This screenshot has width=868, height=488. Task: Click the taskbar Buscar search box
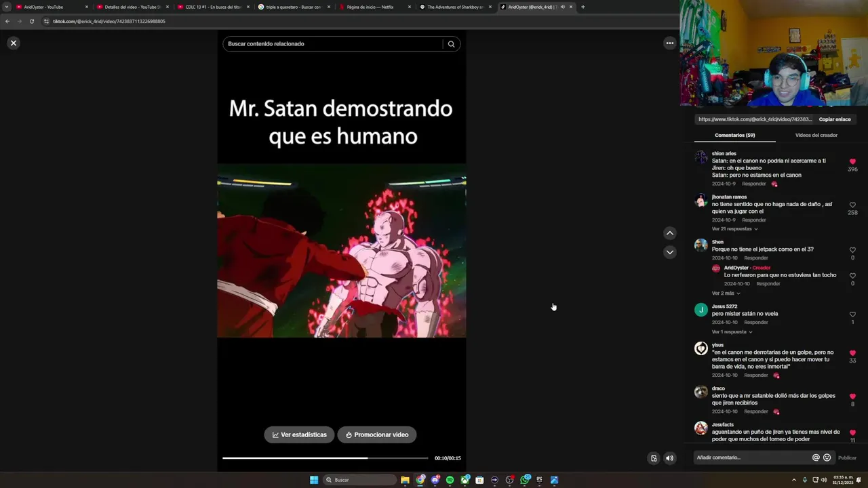(x=359, y=480)
